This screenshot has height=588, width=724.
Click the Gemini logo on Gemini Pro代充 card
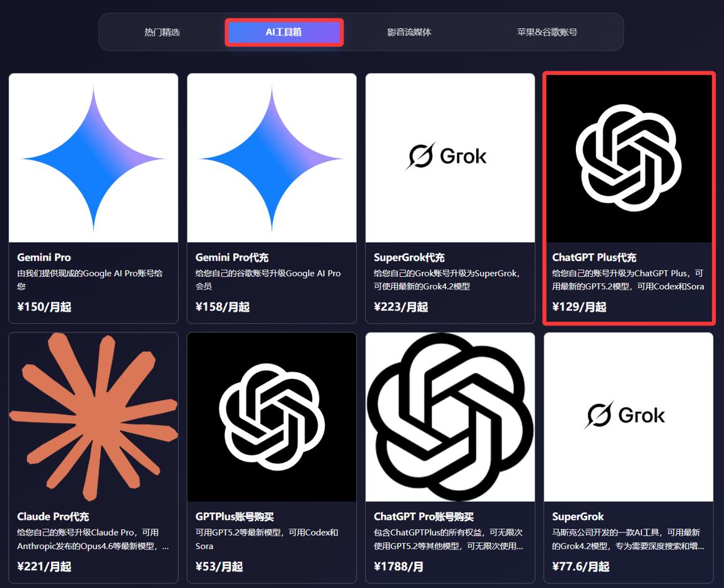click(x=271, y=158)
